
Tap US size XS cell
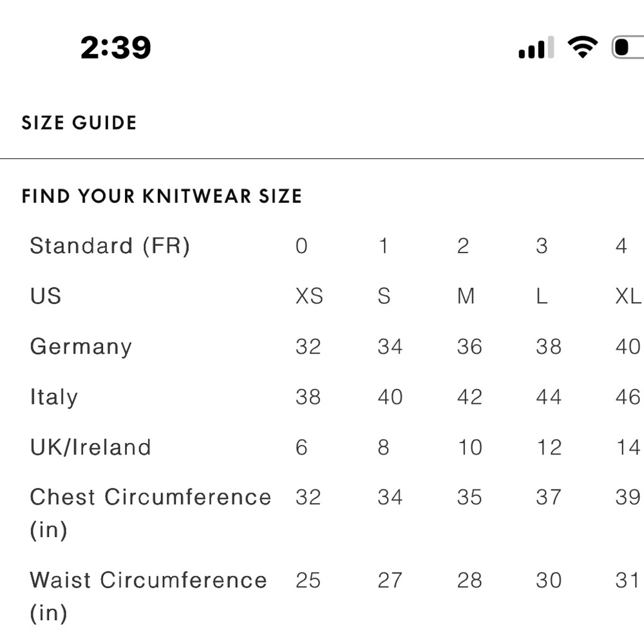pyautogui.click(x=309, y=296)
